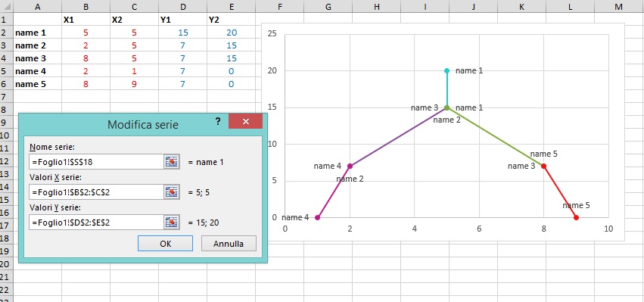The height and width of the screenshot is (302, 644).
Task: Cancel with the Annulla button
Action: coord(229,243)
